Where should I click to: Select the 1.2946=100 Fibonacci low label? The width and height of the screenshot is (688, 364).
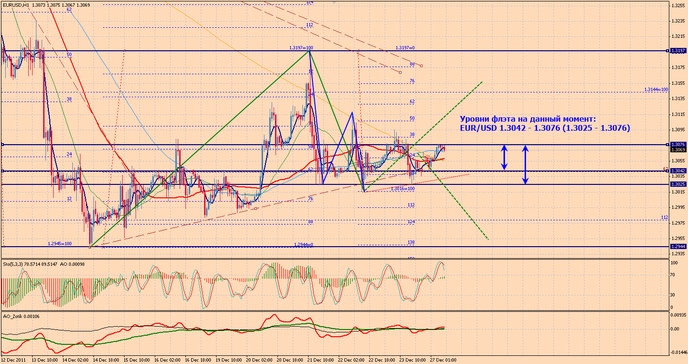[60, 243]
